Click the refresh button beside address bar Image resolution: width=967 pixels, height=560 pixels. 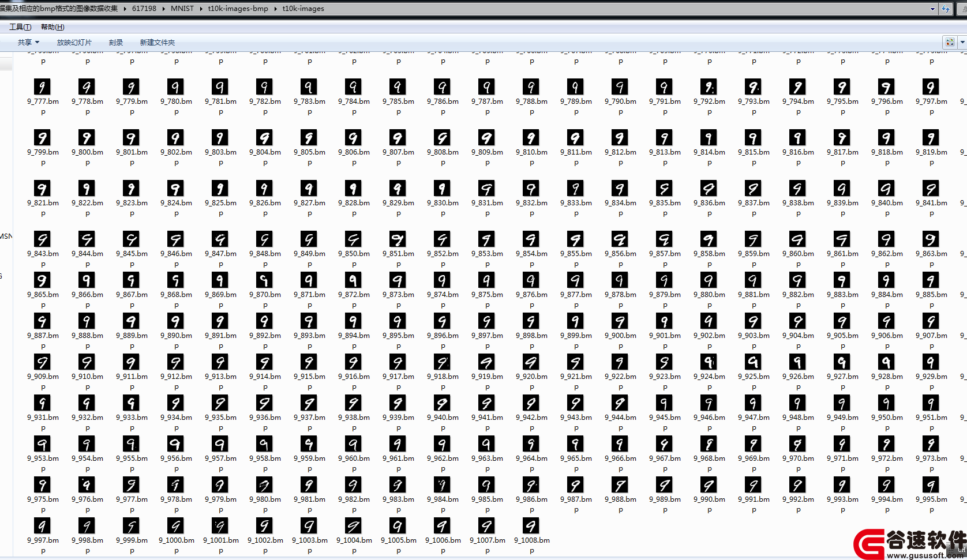click(946, 9)
